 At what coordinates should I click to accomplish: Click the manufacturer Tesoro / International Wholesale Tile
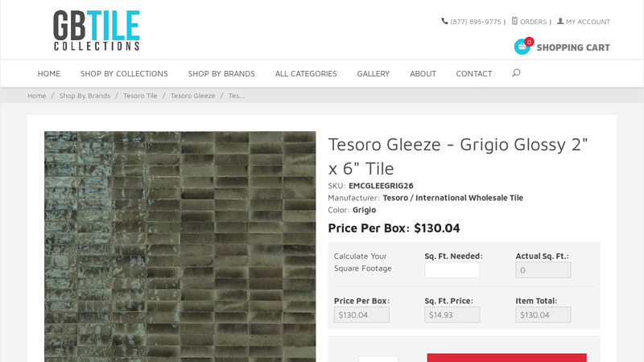pos(452,198)
